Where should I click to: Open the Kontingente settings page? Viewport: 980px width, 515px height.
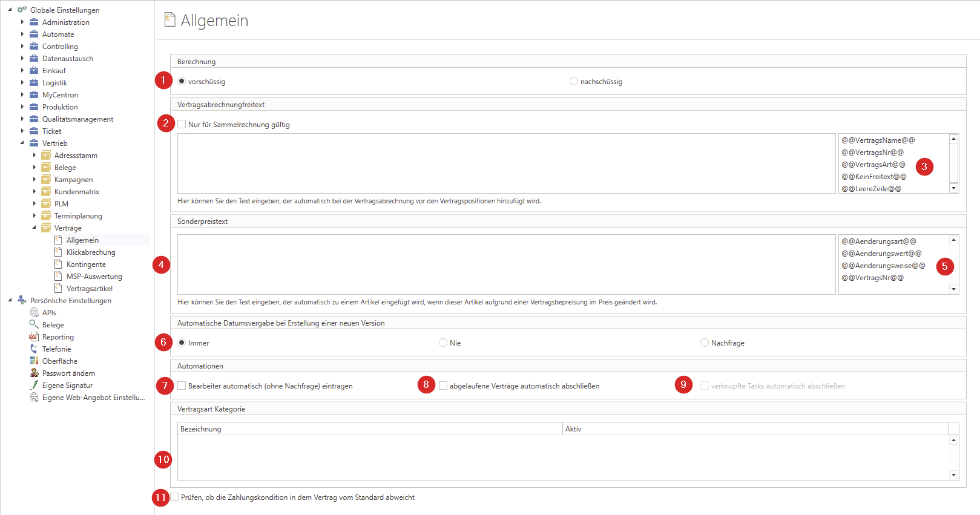tap(86, 264)
